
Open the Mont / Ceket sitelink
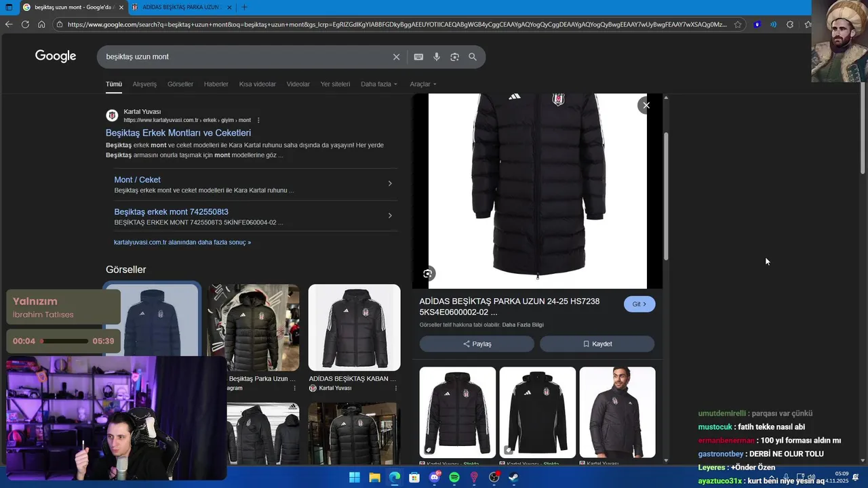pos(138,180)
